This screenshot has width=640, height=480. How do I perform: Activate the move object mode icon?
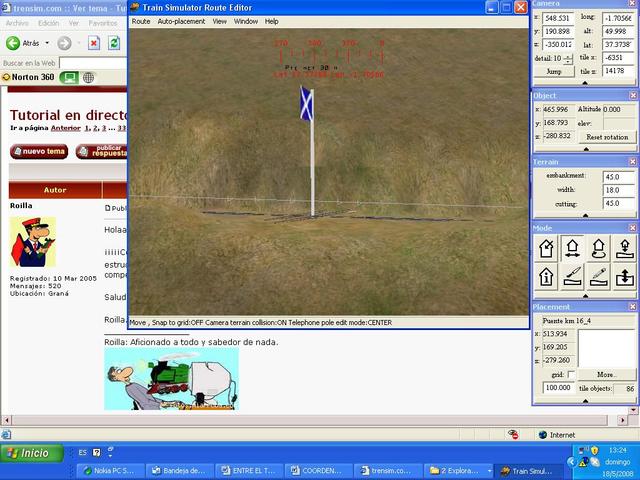point(573,247)
